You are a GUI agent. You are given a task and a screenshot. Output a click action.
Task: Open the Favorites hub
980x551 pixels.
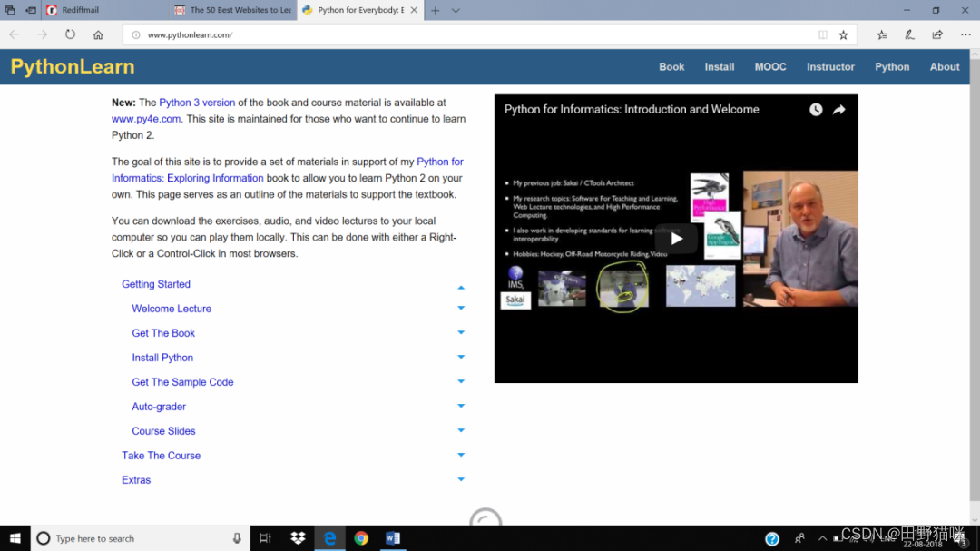pos(882,35)
